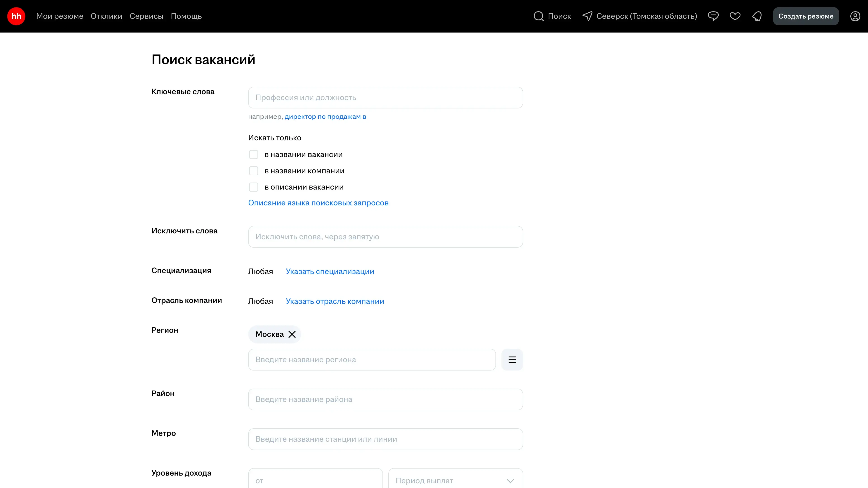
Task: Remove the Москва region chip
Action: 292,334
